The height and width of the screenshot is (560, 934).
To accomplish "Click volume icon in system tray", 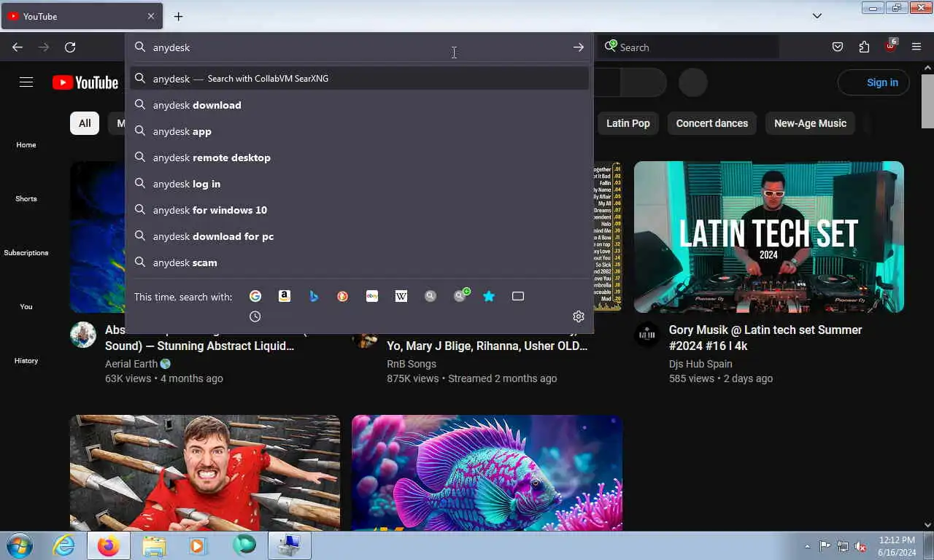I will click(861, 546).
